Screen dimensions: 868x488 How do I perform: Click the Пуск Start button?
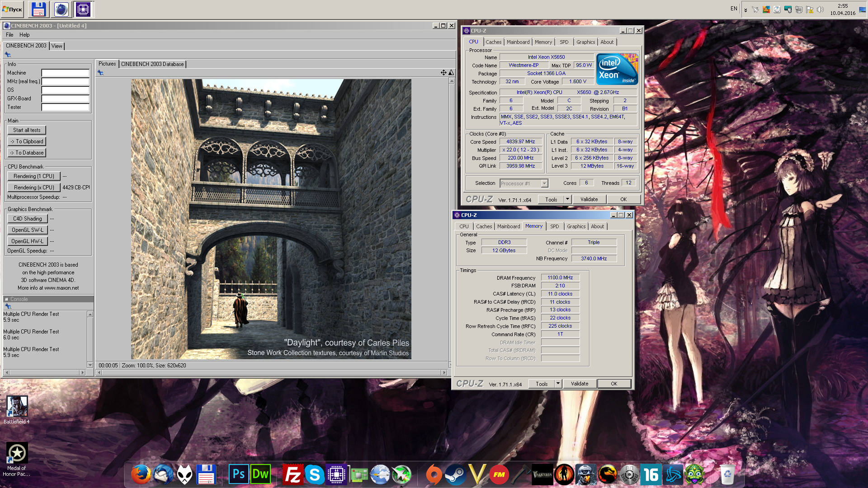tap(13, 9)
